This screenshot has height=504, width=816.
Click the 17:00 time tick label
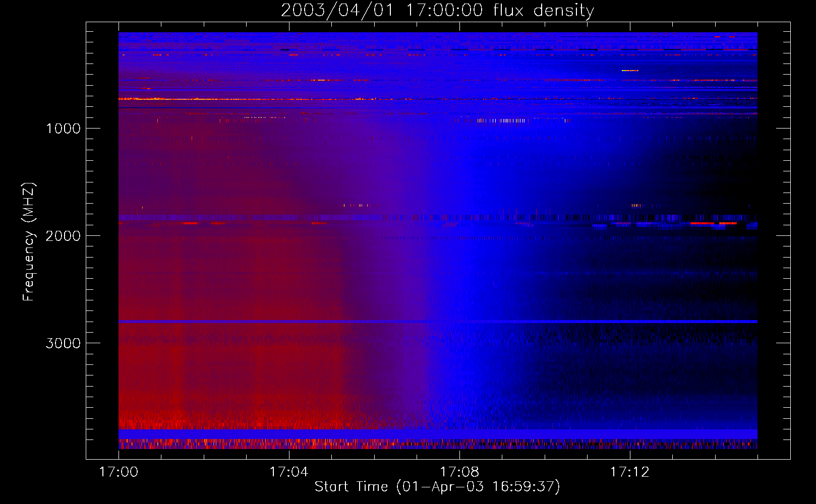(x=119, y=472)
